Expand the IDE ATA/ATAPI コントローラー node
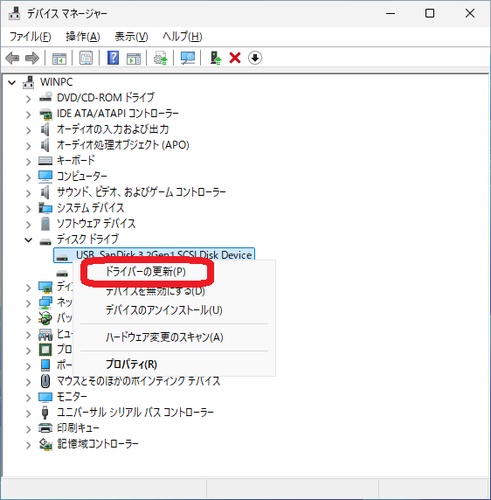Screen dimensions: 491x500 29,115
